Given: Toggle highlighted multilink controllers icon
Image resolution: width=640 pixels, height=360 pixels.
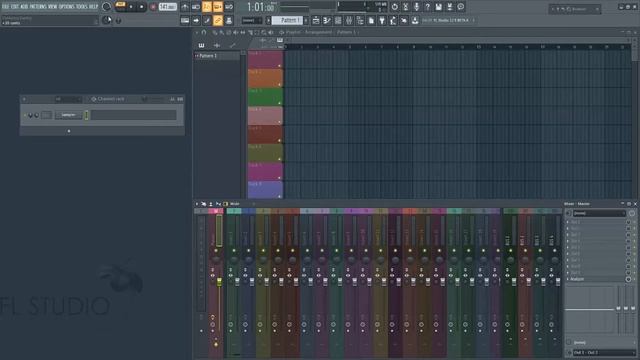Looking at the screenshot, I should 218,20.
